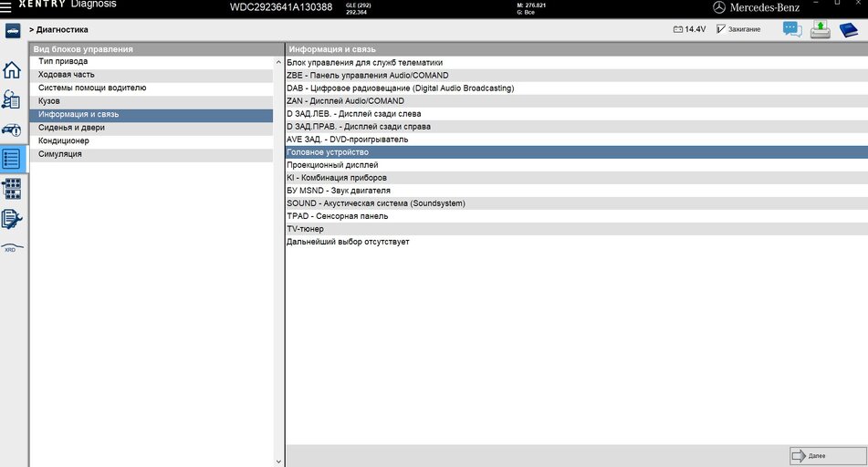This screenshot has width=868, height=467.
Task: Choose TPAD - Сенсорная панель
Action: (577, 216)
